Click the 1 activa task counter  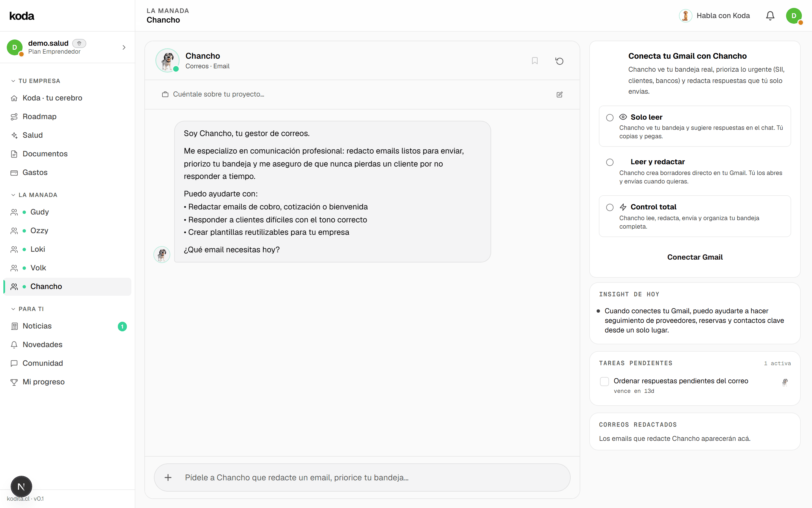coord(777,363)
